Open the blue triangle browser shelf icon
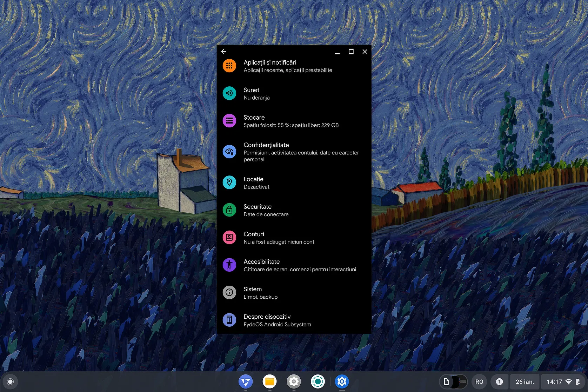This screenshot has height=392, width=588. point(246,381)
